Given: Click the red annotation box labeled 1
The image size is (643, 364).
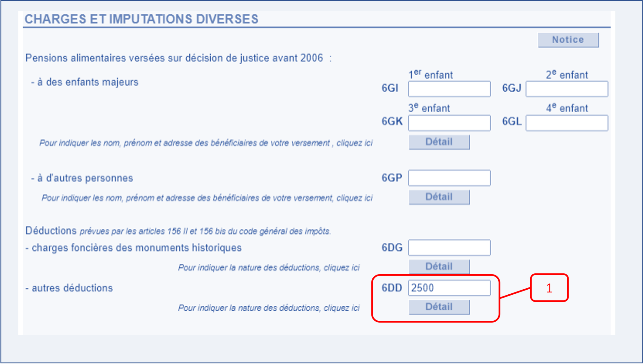Looking at the screenshot, I should point(549,288).
